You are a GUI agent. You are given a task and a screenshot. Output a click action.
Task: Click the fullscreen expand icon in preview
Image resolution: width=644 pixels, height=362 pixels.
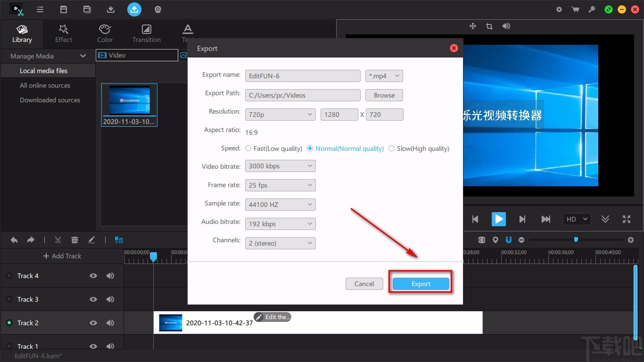coord(627,219)
